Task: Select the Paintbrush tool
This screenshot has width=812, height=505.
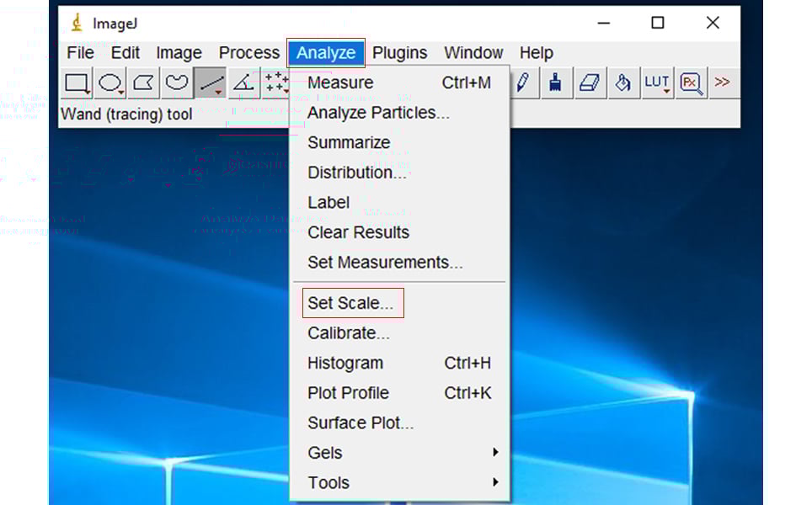Action: 556,82
